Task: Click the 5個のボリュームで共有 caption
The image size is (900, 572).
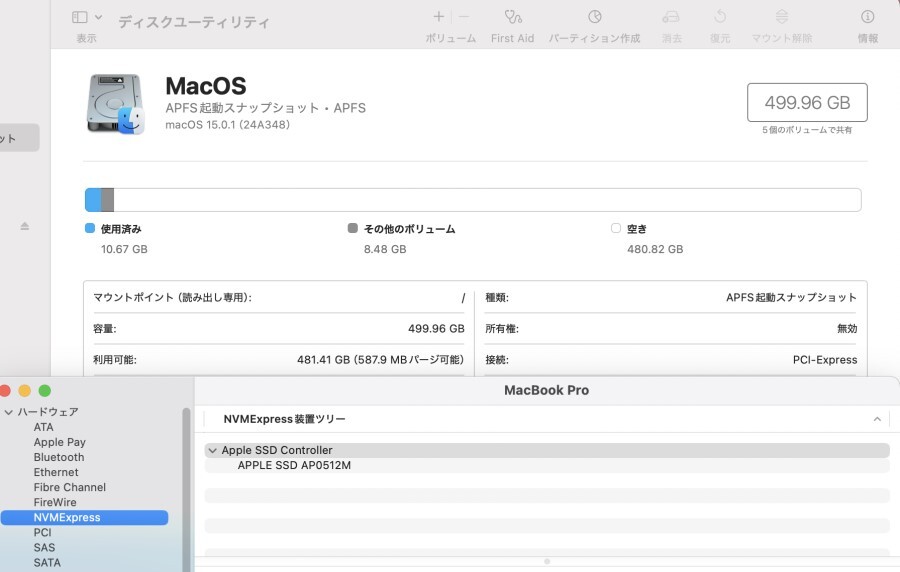Action: pos(807,130)
